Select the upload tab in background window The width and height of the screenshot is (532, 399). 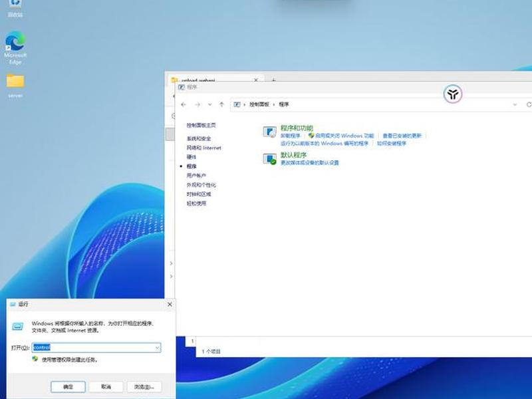215,80
